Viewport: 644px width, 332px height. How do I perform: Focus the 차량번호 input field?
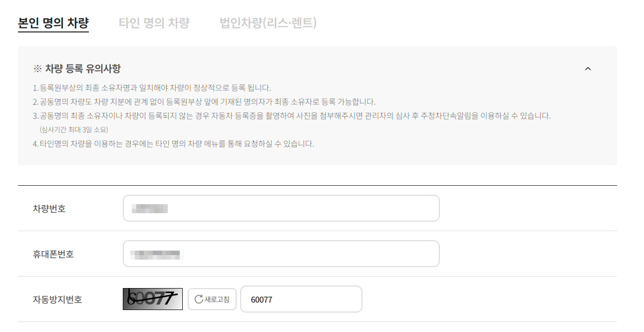click(282, 208)
